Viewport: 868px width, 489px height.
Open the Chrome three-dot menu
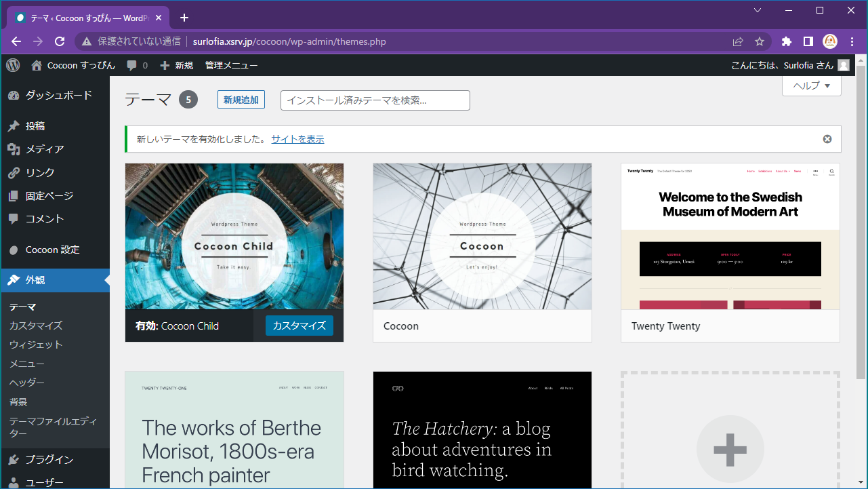click(852, 41)
